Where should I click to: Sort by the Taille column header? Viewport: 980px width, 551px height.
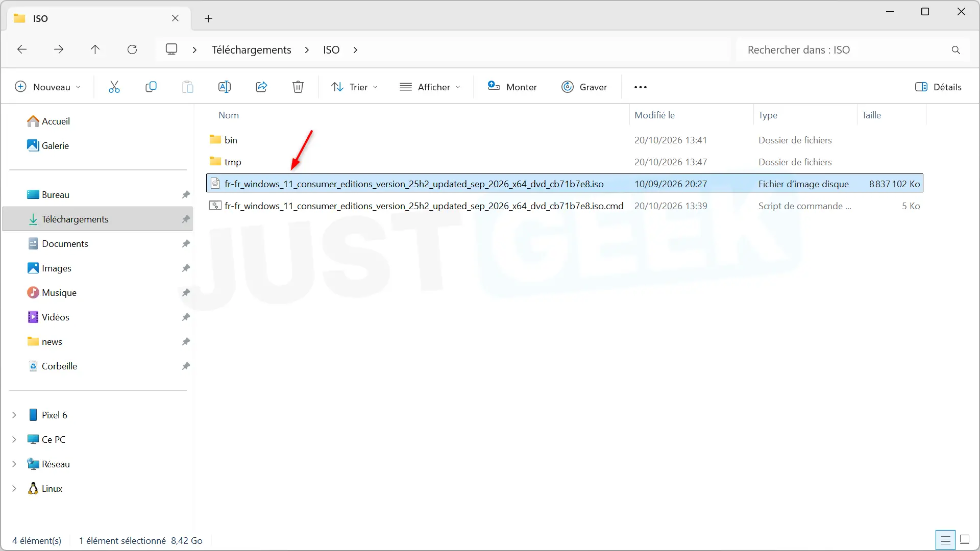coord(872,115)
